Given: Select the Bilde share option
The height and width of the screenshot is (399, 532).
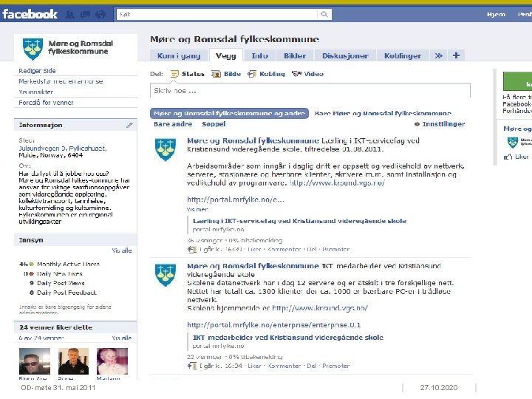Looking at the screenshot, I should [226, 74].
